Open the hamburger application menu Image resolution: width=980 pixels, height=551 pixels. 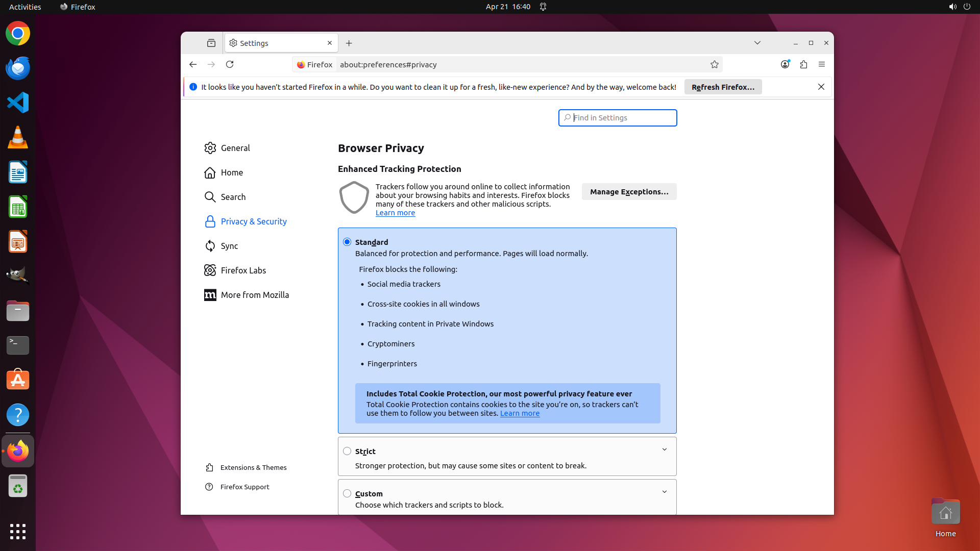pyautogui.click(x=822, y=64)
